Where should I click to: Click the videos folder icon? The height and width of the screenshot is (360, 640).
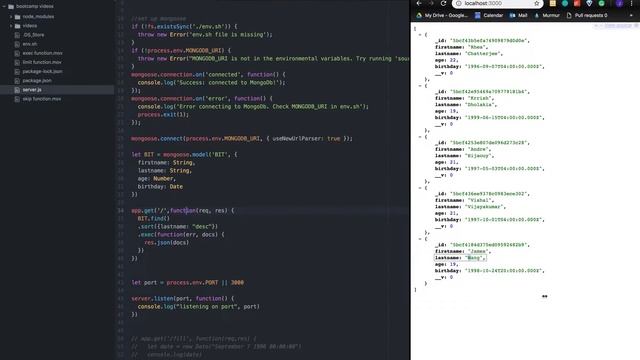click(17, 26)
